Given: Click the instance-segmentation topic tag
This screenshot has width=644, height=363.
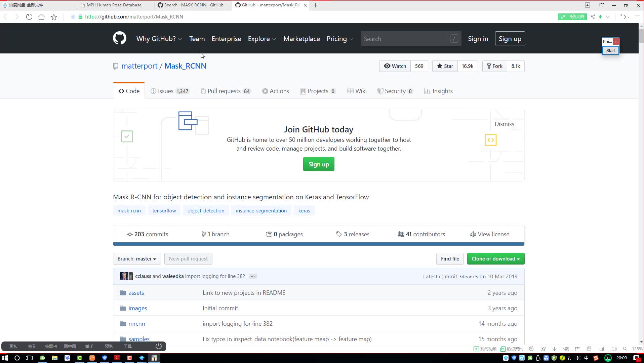Looking at the screenshot, I should tap(261, 210).
